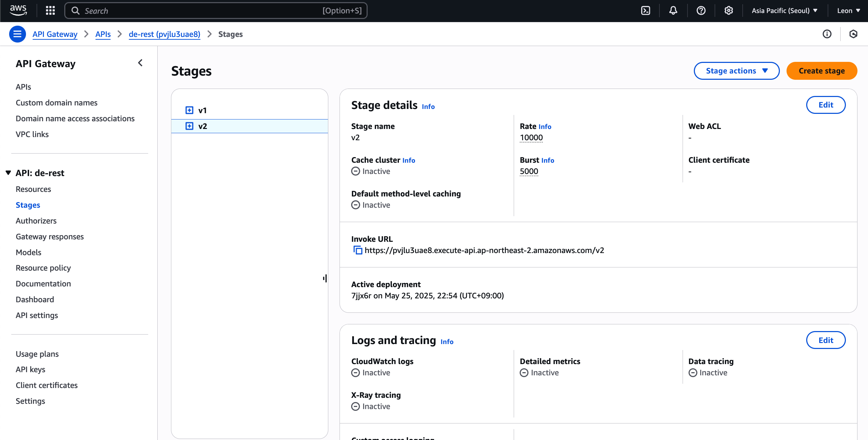
Task: Go to Resources in the sidebar
Action: [33, 189]
